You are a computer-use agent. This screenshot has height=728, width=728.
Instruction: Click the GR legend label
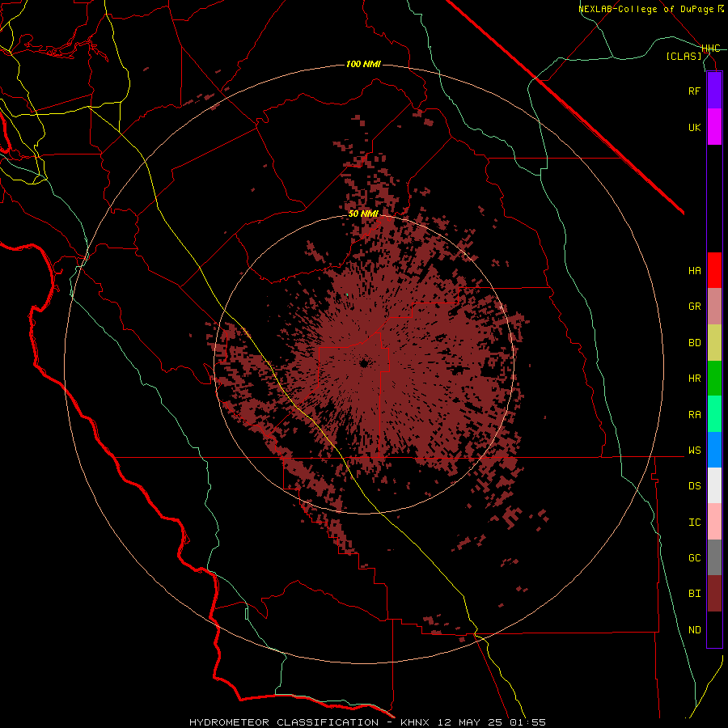pos(694,307)
